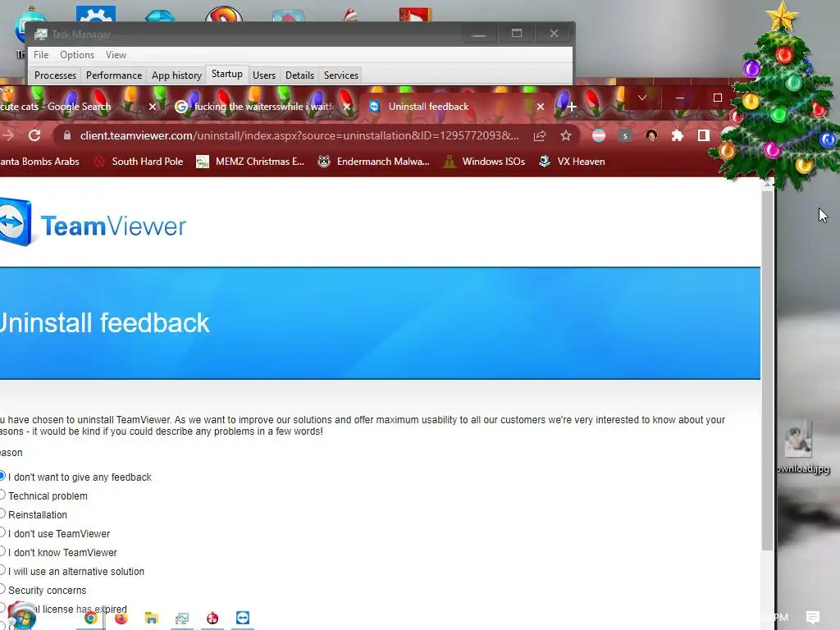The image size is (840, 630).
Task: Open the Endermanch Malware bookmark
Action: click(373, 162)
